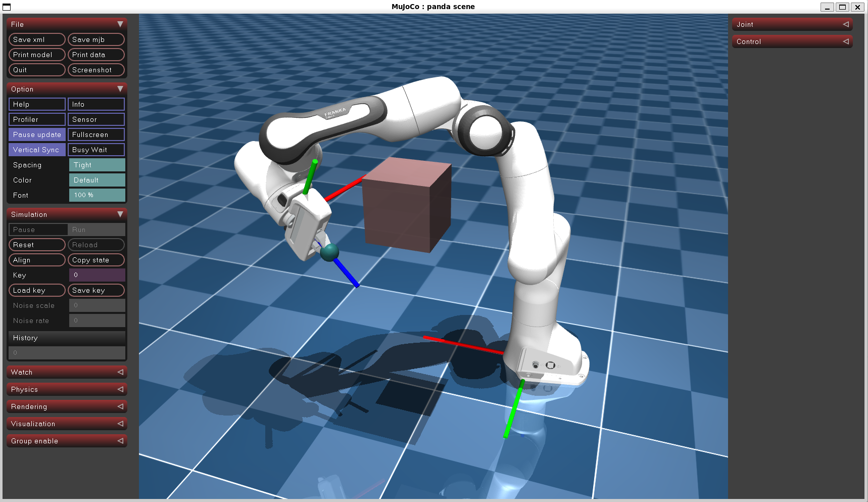The height and width of the screenshot is (502, 868).
Task: Click the Load key button
Action: click(x=37, y=290)
